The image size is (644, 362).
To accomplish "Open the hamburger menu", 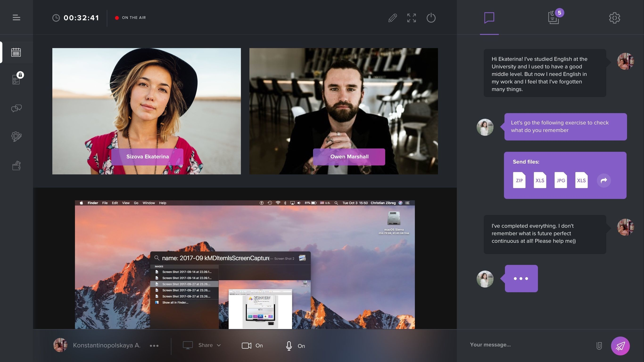I will click(17, 17).
